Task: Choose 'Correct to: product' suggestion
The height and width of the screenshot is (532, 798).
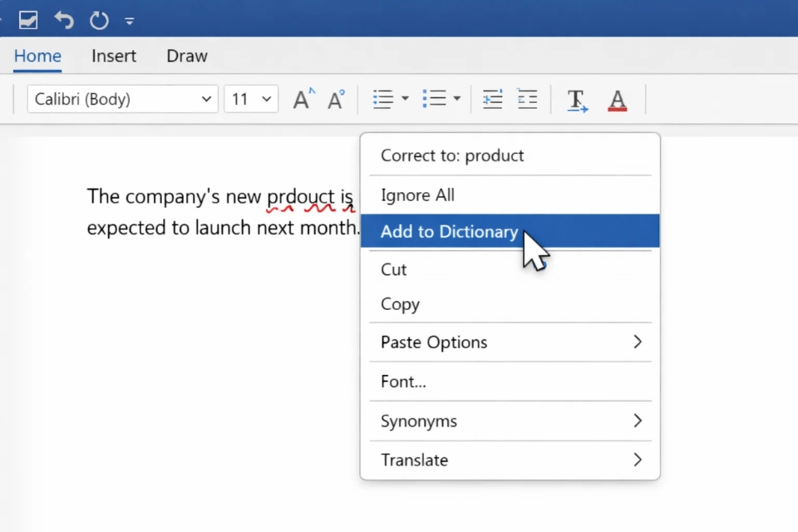Action: (452, 155)
